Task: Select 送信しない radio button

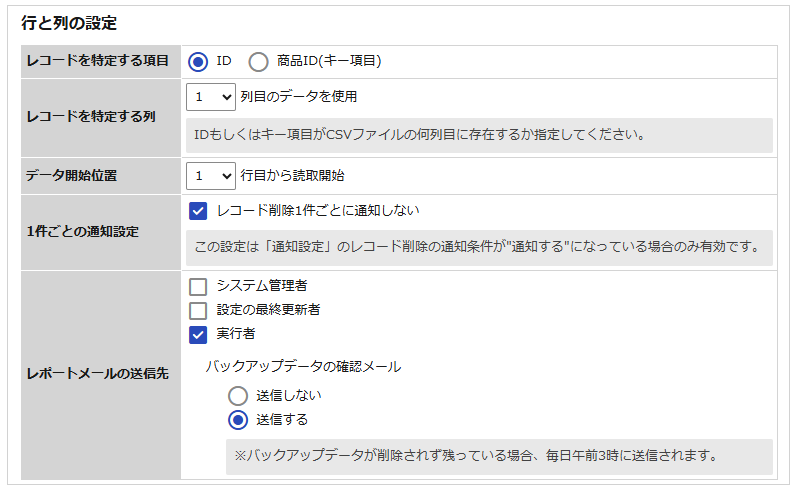Action: pos(238,396)
